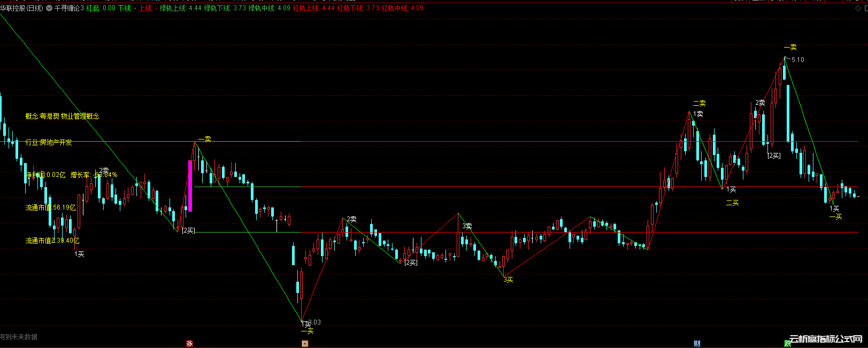The width and height of the screenshot is (868, 348).
Task: Click the blue 财 event marker icon
Action: (x=697, y=343)
